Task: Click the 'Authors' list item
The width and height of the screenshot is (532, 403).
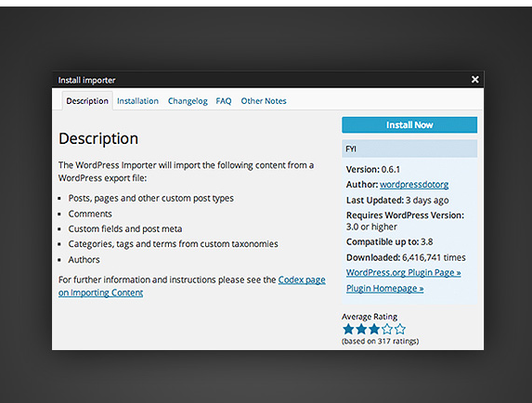Action: point(84,259)
